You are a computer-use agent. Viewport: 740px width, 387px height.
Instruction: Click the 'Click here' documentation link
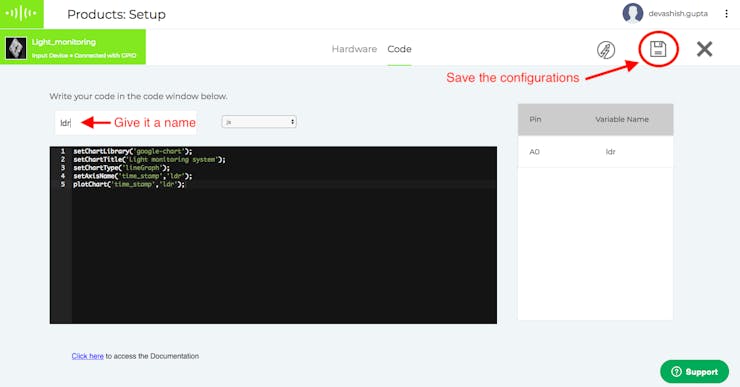(x=88, y=356)
